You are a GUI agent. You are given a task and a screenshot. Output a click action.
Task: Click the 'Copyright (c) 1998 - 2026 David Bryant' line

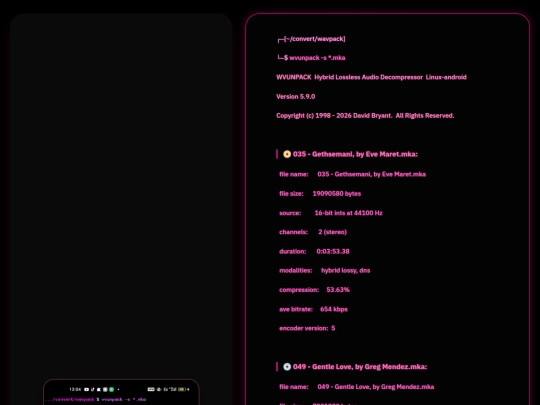365,116
